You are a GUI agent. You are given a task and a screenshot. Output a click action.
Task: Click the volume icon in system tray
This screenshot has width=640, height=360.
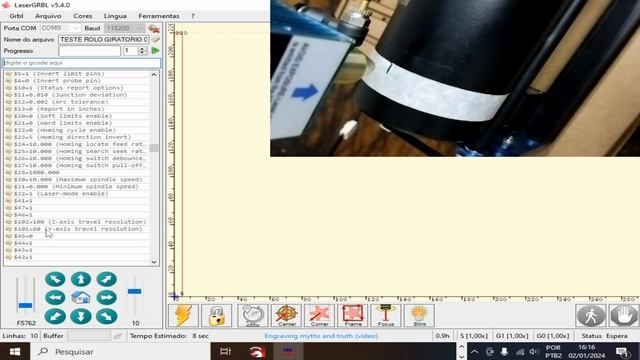(534, 351)
